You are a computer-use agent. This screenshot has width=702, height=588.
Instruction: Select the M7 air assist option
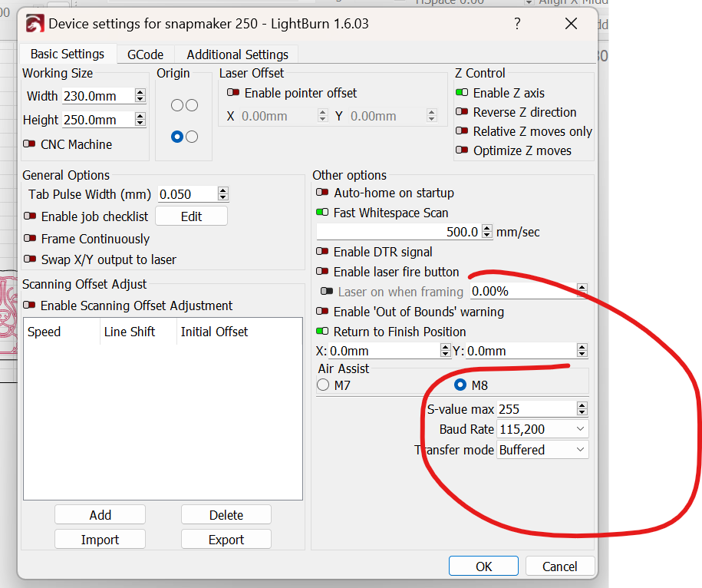coord(323,385)
